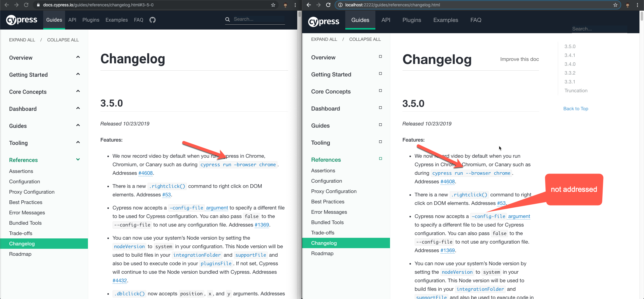Bookmark star in right localhost window

[x=615, y=5]
